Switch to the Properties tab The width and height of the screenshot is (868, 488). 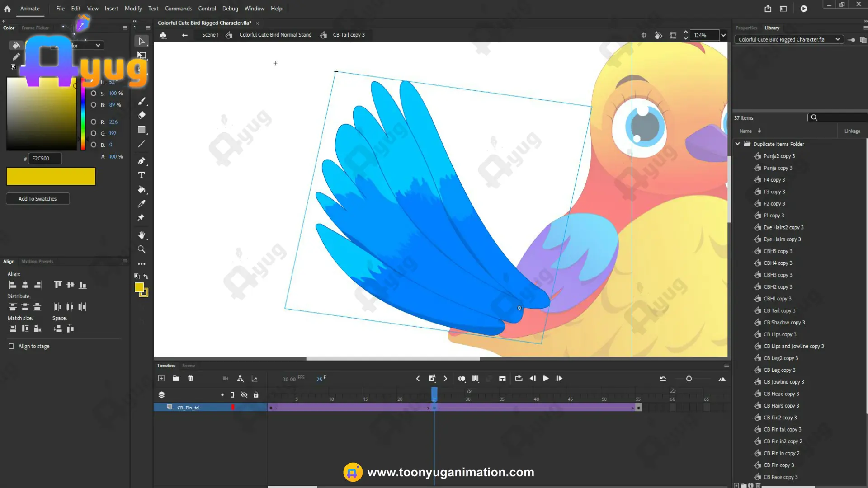746,28
